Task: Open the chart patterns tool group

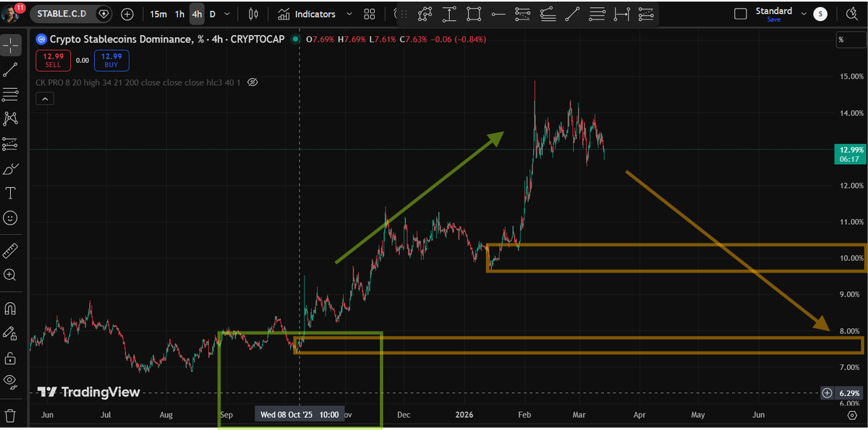Action: pos(11,119)
